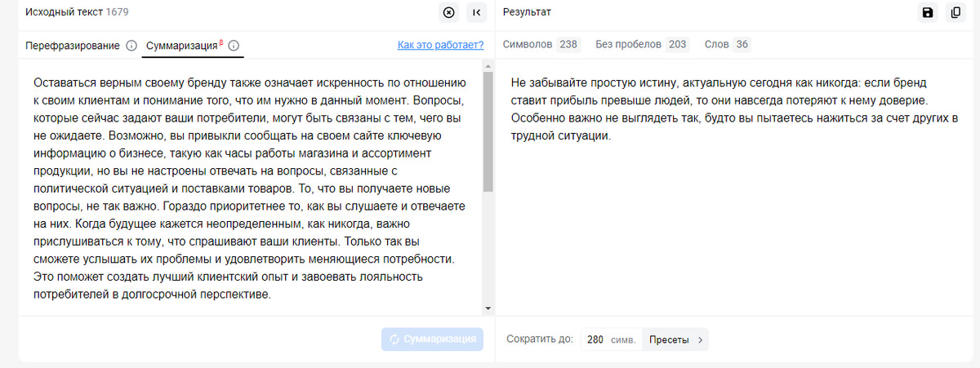Viewport: 980px width, 368px height.
Task: Open the "Как это работает?" link
Action: [440, 45]
